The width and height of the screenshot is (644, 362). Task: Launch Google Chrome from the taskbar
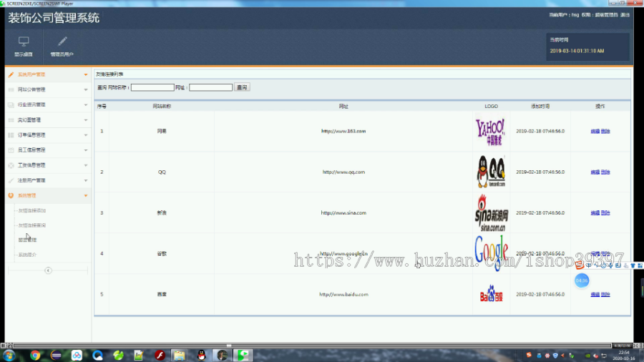point(35,355)
